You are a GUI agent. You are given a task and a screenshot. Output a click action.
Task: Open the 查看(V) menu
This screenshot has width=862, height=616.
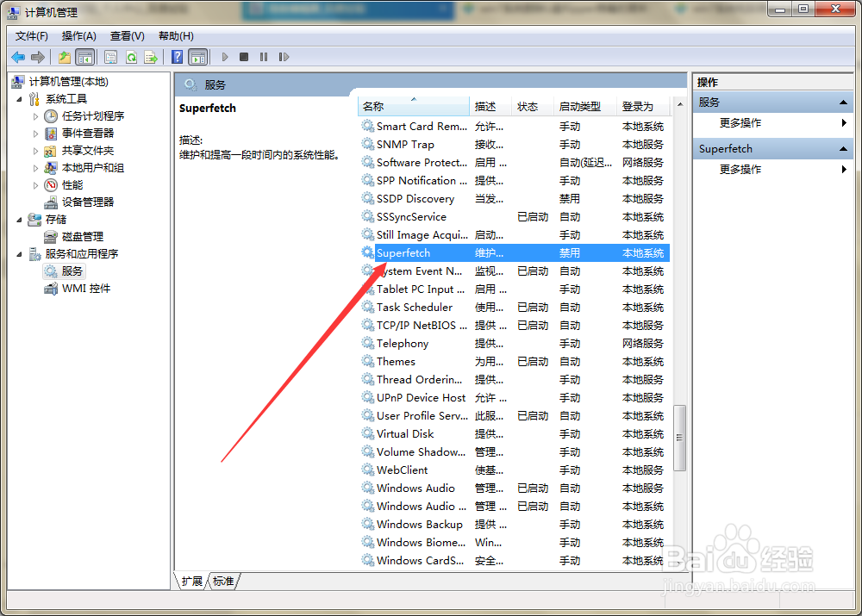coord(127,36)
